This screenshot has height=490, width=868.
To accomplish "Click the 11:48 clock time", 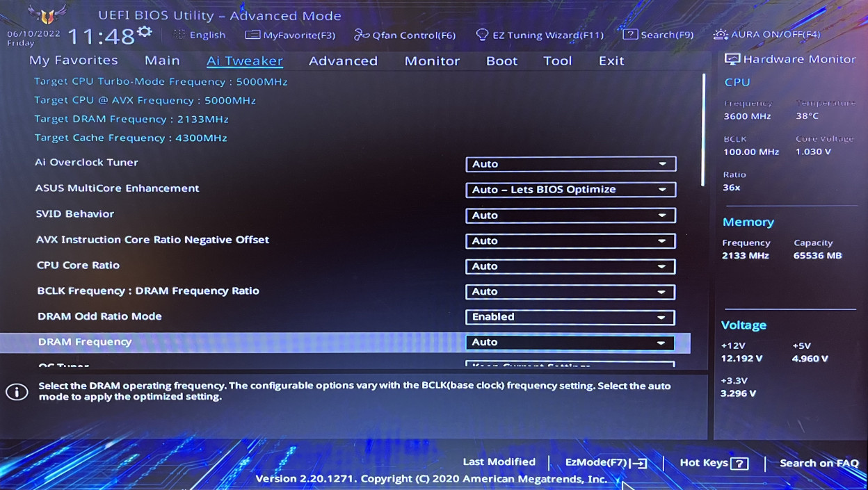I will coord(101,36).
